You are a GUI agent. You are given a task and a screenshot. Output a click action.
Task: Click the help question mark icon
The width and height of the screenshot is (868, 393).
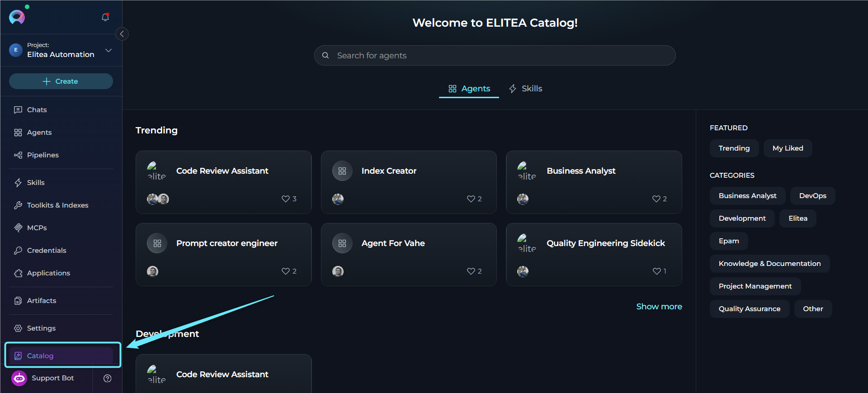coord(108,379)
